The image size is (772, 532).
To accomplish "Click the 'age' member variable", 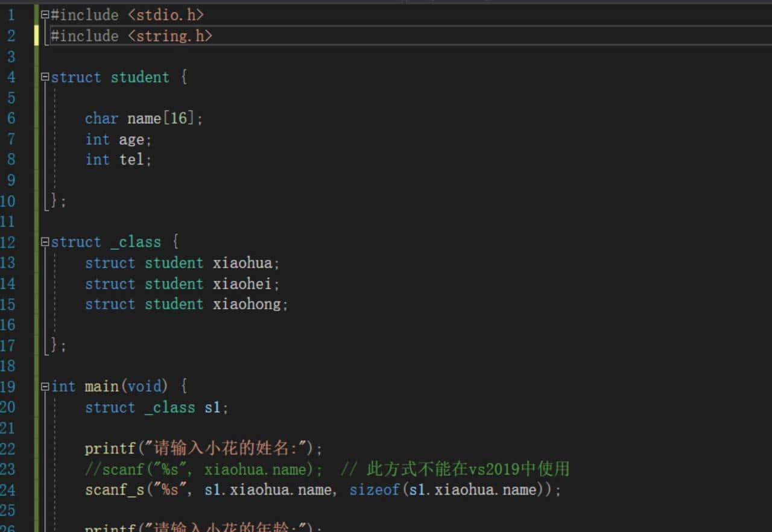I will tap(131, 139).
